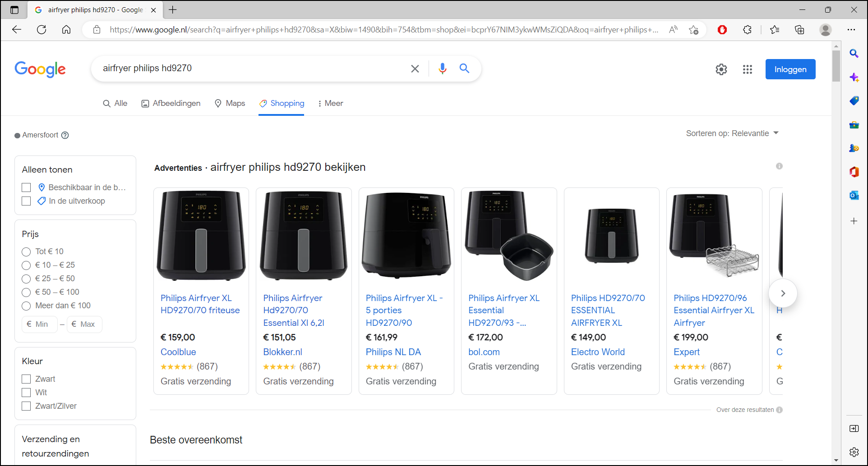Open the sidebar Office icon

click(854, 172)
